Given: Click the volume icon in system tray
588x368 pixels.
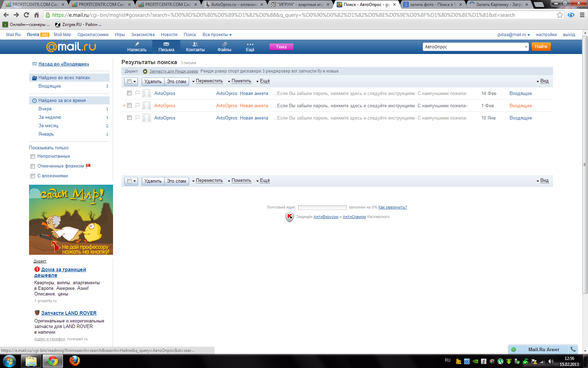Looking at the screenshot, I should 551,361.
